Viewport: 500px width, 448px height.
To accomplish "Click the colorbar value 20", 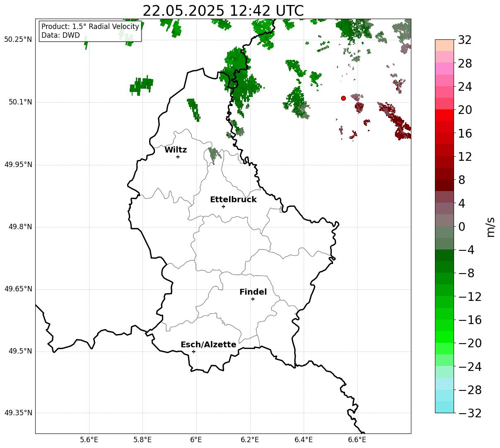I will 465,110.
